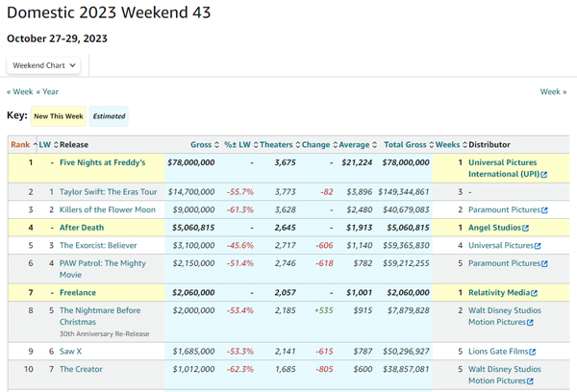The width and height of the screenshot is (577, 392).
Task: Click external icon beside Universal Pictures International
Action: coord(544,174)
